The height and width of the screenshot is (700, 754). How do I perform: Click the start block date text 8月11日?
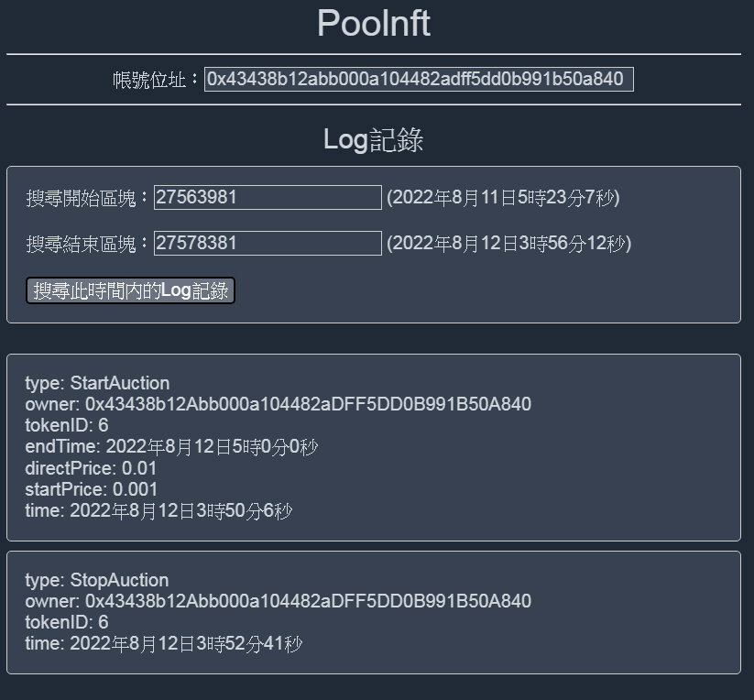click(484, 198)
